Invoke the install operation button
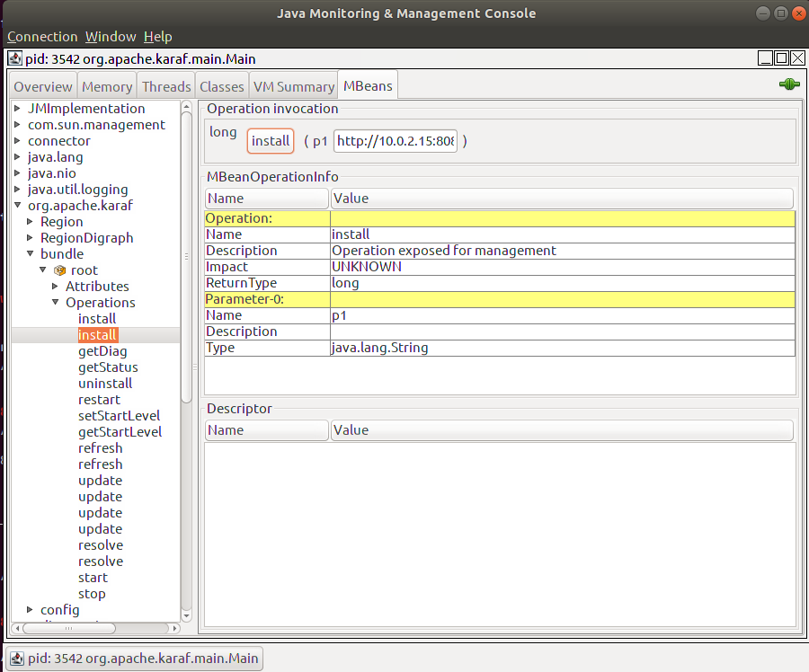 tap(271, 141)
